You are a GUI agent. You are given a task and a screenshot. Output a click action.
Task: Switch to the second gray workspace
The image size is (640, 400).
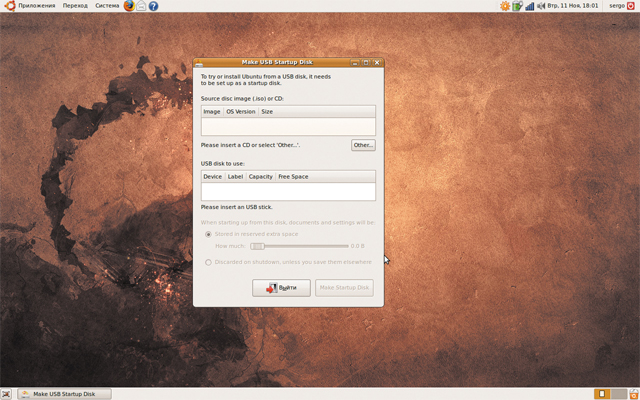point(619,394)
